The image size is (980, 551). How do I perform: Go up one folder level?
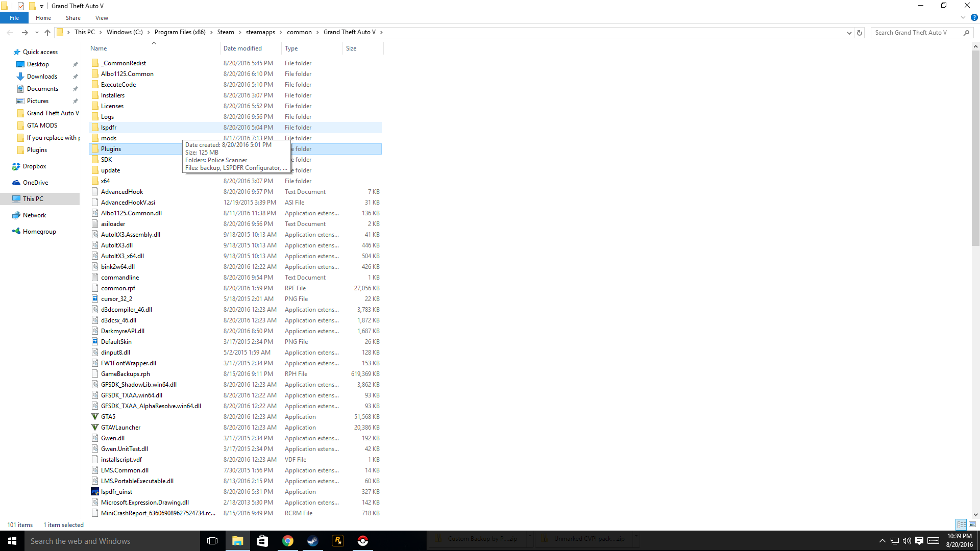click(47, 33)
